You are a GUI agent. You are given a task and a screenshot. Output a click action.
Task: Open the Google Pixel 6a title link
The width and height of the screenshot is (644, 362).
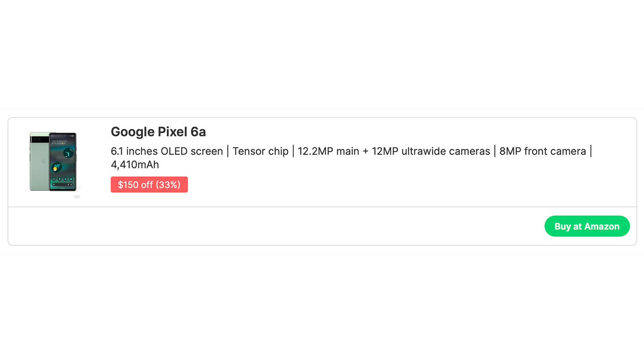point(158,132)
